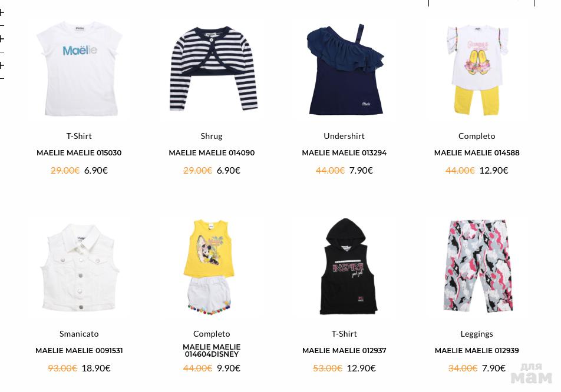Open MAELIE MAELIE 013294 product link
This screenshot has width=561, height=392.
344,153
